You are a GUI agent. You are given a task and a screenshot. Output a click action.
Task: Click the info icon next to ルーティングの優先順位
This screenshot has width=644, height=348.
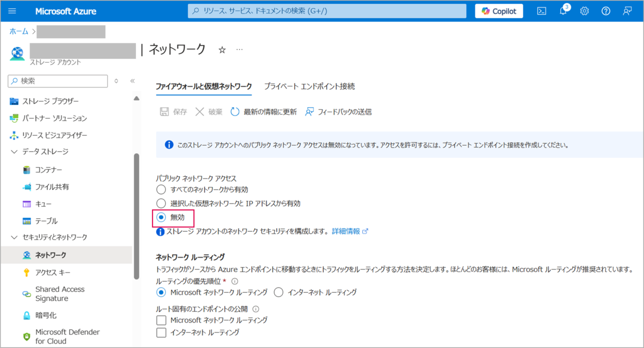point(235,281)
